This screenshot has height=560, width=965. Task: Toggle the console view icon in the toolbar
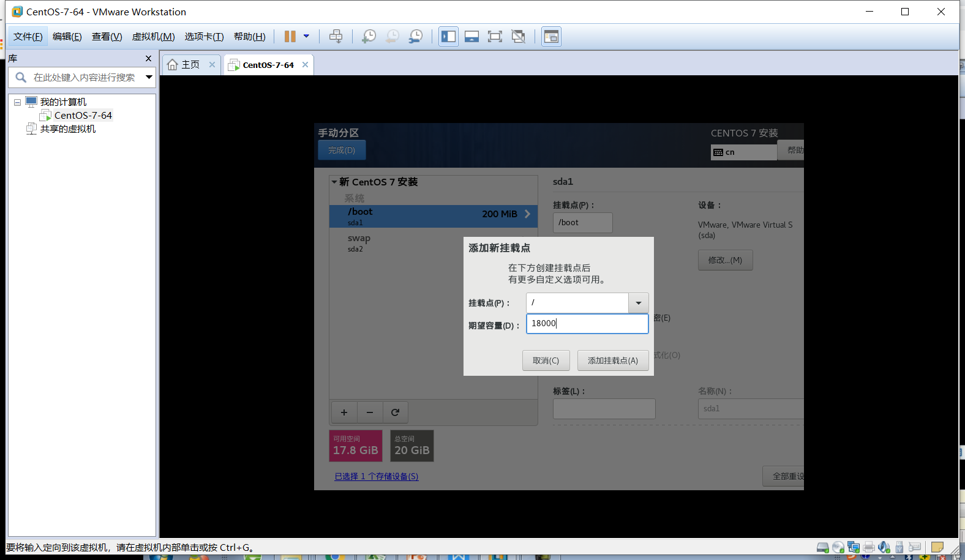point(551,37)
